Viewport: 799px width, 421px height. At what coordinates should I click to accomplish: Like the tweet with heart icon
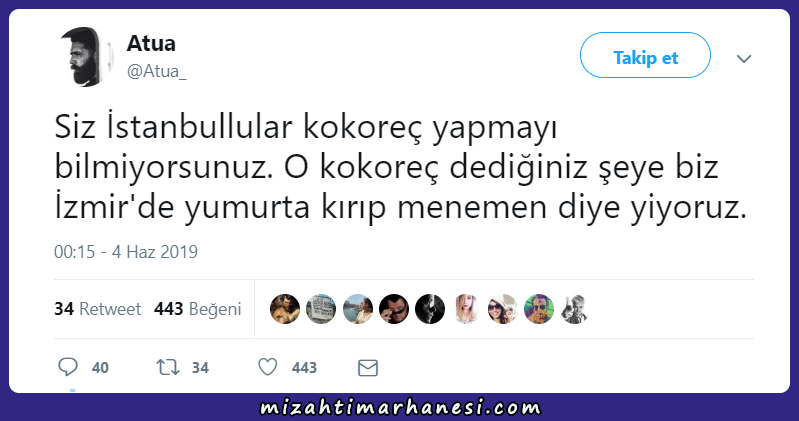268,367
